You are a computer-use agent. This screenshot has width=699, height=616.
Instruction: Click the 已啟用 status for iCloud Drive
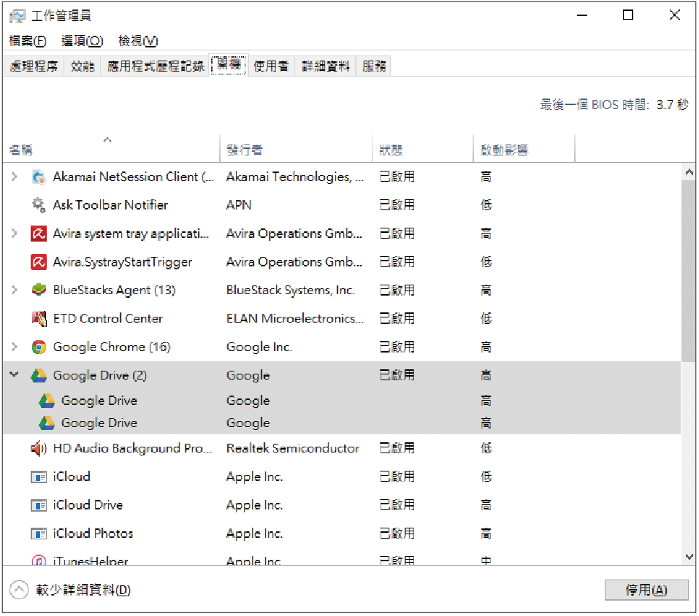tap(397, 505)
